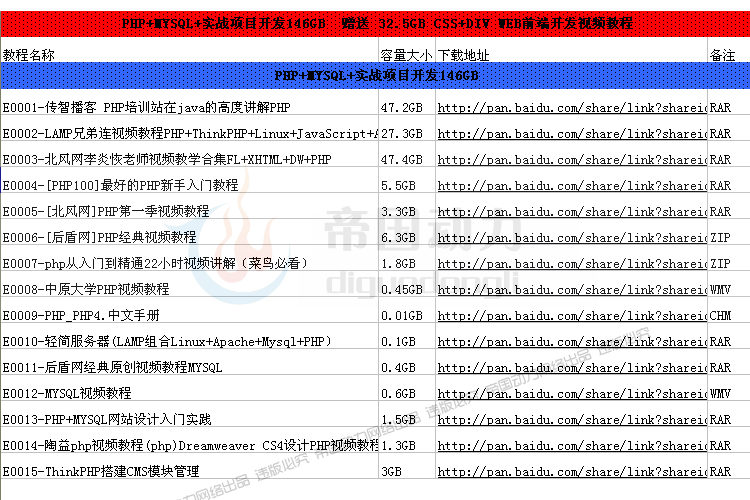Open the download link for E0001 row
The height and width of the screenshot is (500, 750).
572,108
